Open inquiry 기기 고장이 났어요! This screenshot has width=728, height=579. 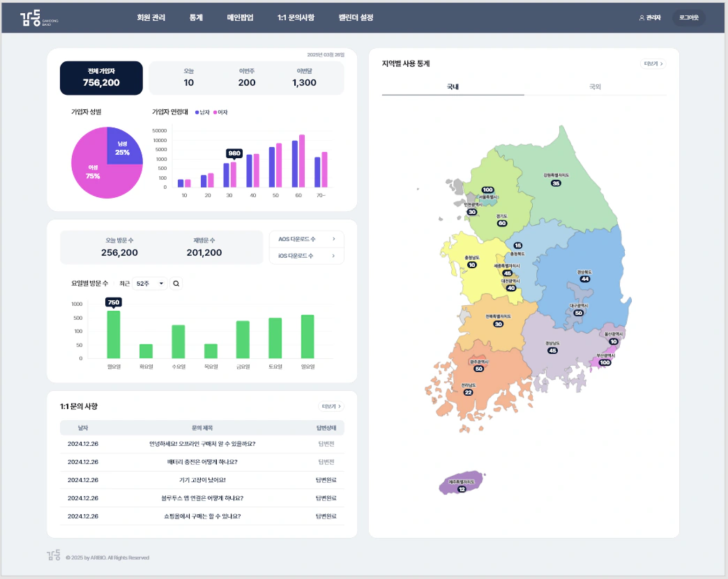coord(202,480)
